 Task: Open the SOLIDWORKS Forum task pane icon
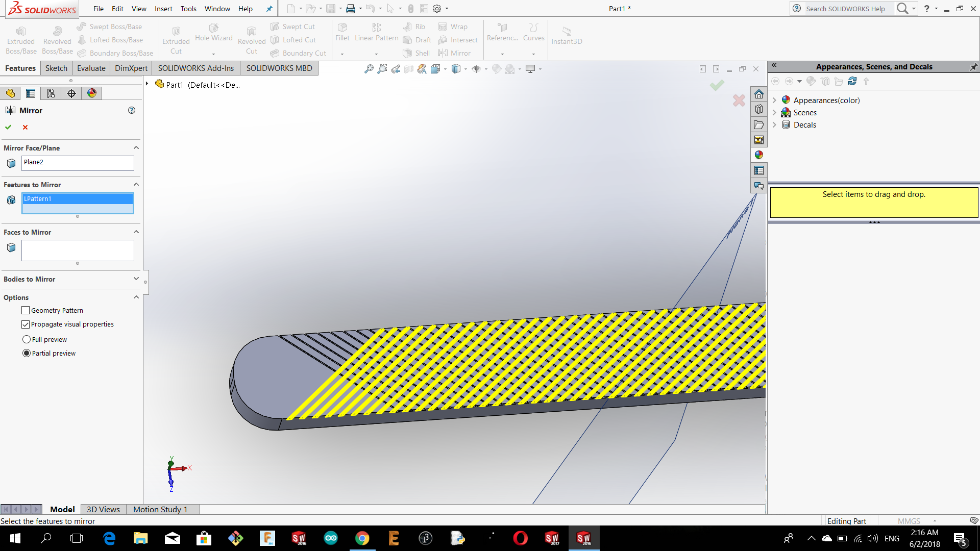(759, 186)
